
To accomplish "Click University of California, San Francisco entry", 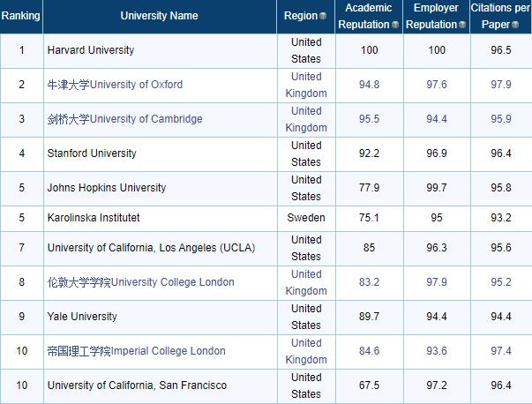I will 137,385.
